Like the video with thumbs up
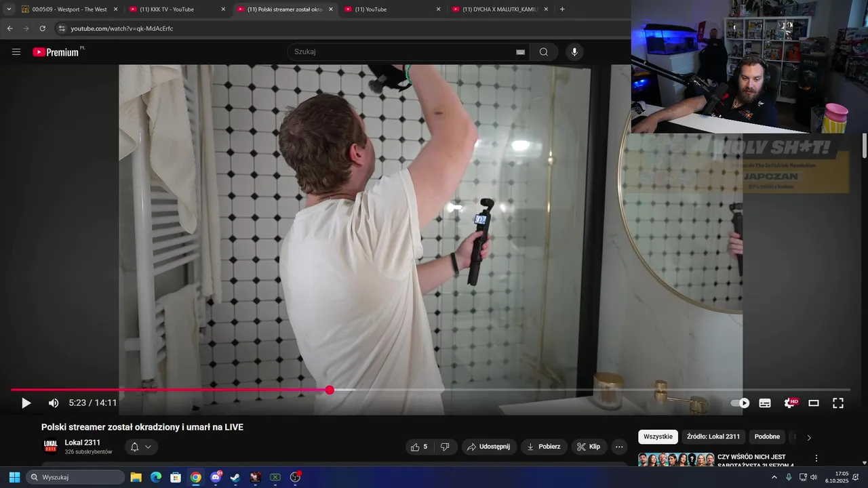The image size is (868, 488). [x=419, y=447]
